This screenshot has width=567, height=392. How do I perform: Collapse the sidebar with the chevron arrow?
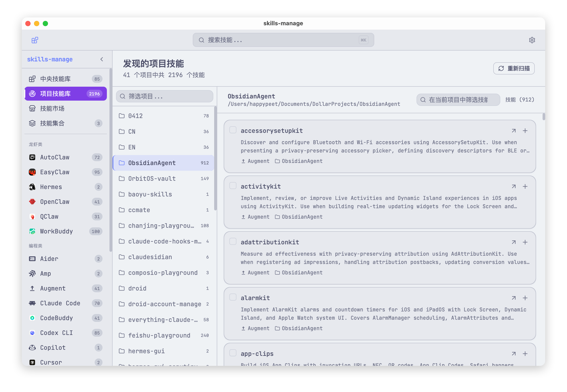[102, 59]
